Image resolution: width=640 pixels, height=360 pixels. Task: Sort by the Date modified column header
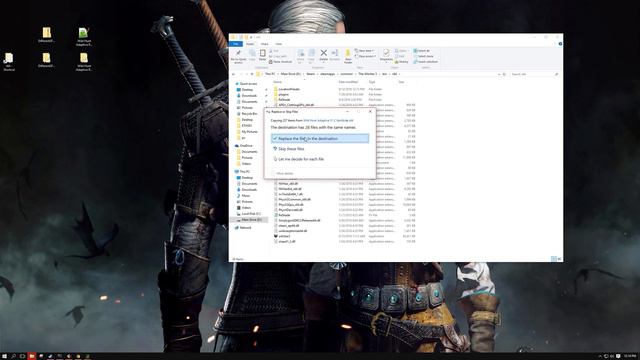point(348,82)
